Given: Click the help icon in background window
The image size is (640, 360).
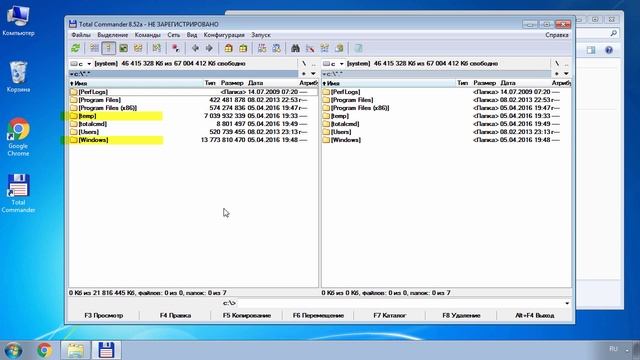Looking at the screenshot, I should pos(609,50).
